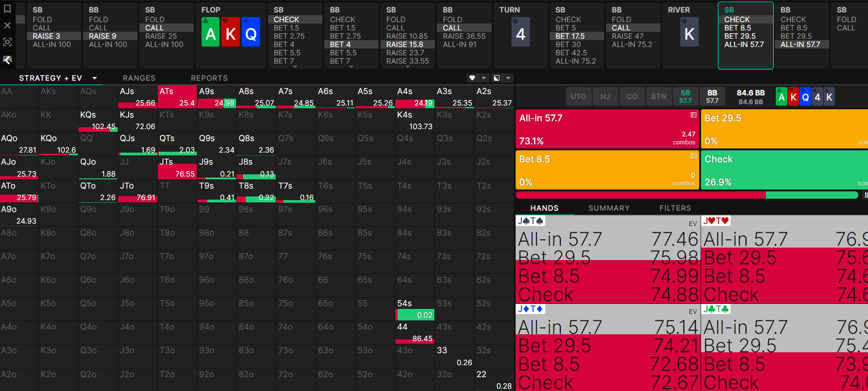Expand more bets under SB BET 7 column
The height and width of the screenshot is (391, 868).
[x=295, y=66]
